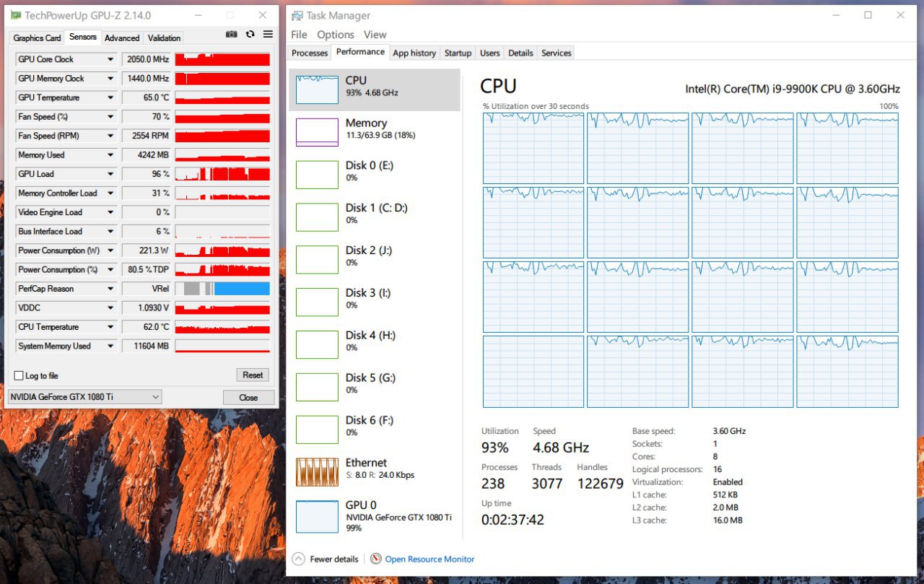
Task: Open GPU Load sensor dropdown
Action: [x=110, y=174]
